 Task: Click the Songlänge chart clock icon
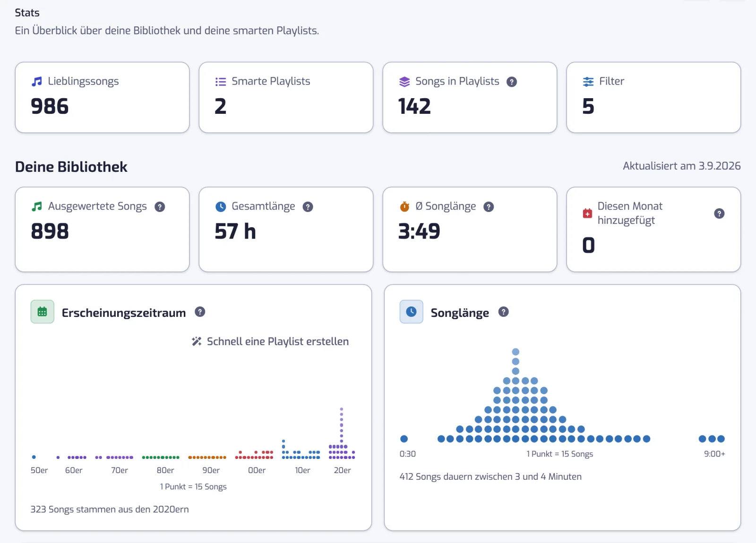412,312
